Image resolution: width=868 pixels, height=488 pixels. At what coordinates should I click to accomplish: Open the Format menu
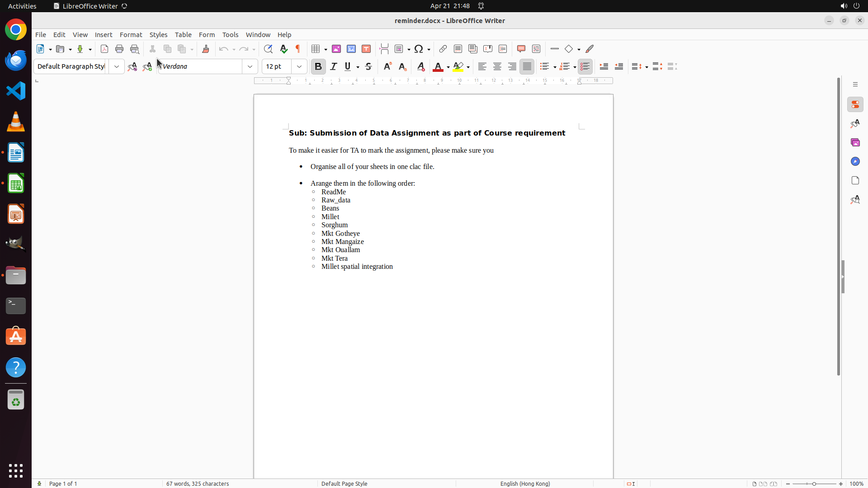(131, 35)
